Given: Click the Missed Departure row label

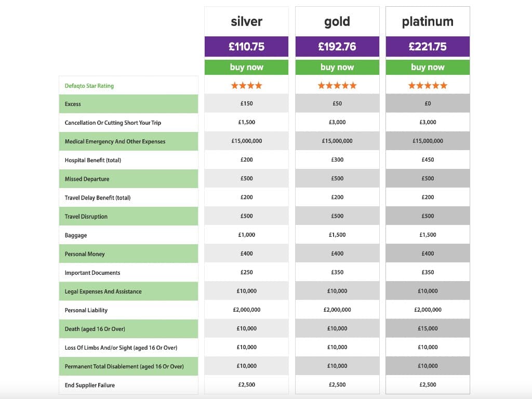Looking at the screenshot, I should pos(87,179).
